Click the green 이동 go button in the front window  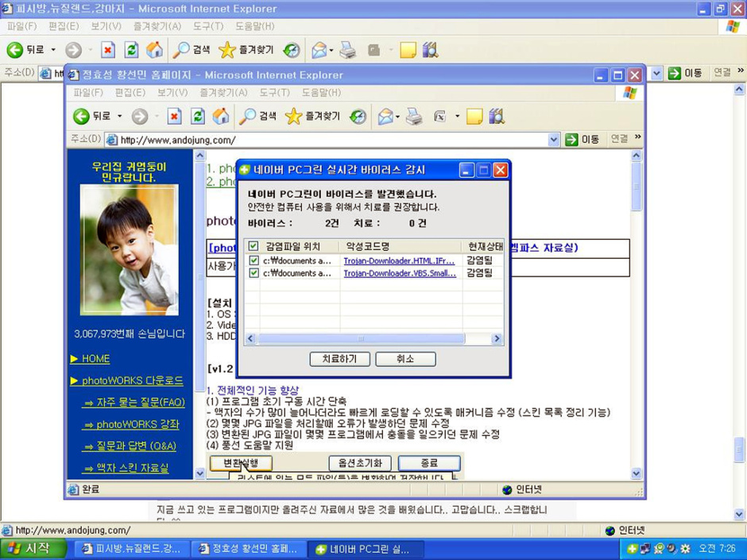(x=583, y=140)
